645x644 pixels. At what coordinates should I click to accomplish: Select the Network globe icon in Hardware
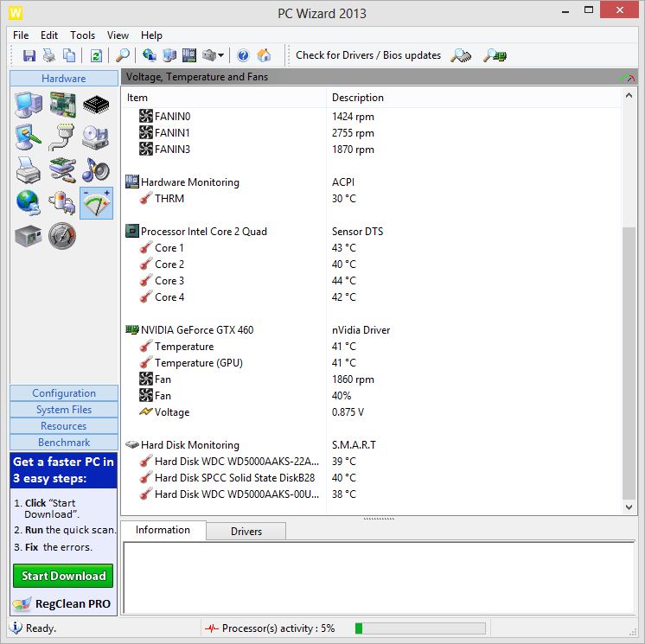[x=29, y=203]
